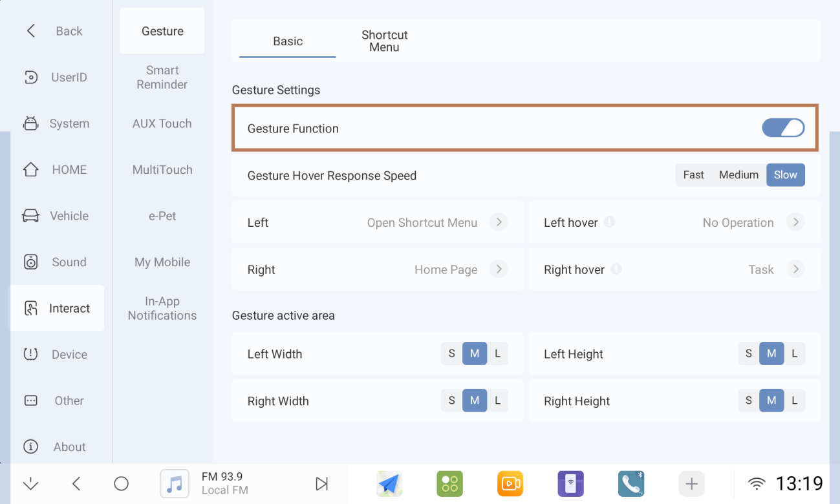Skip to next radio station

point(321,483)
